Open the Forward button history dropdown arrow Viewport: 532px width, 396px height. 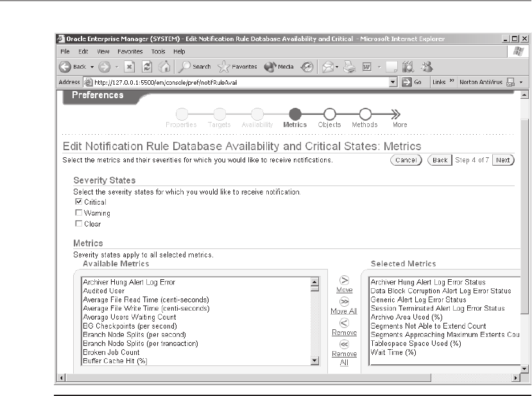pyautogui.click(x=117, y=67)
